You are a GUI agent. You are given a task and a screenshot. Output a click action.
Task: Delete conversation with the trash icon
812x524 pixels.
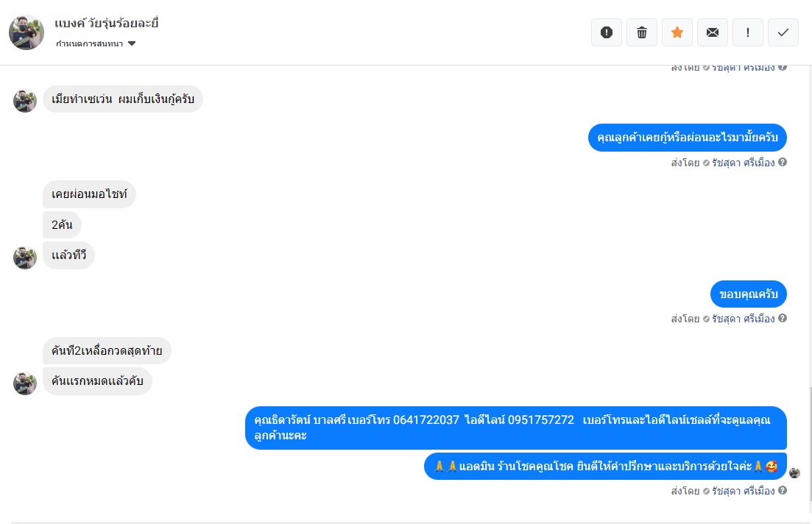coord(642,32)
